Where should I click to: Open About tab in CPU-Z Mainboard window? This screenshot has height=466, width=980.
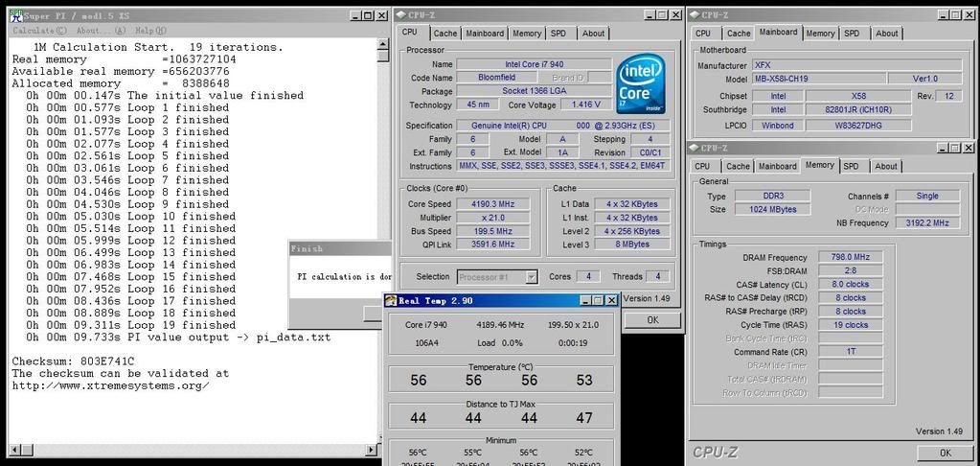pos(886,34)
